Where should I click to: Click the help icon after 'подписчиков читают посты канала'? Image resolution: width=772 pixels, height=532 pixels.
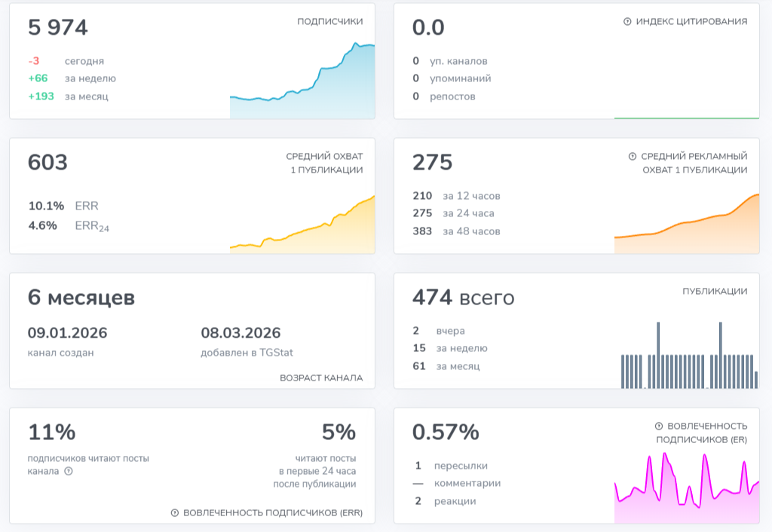tap(69, 471)
